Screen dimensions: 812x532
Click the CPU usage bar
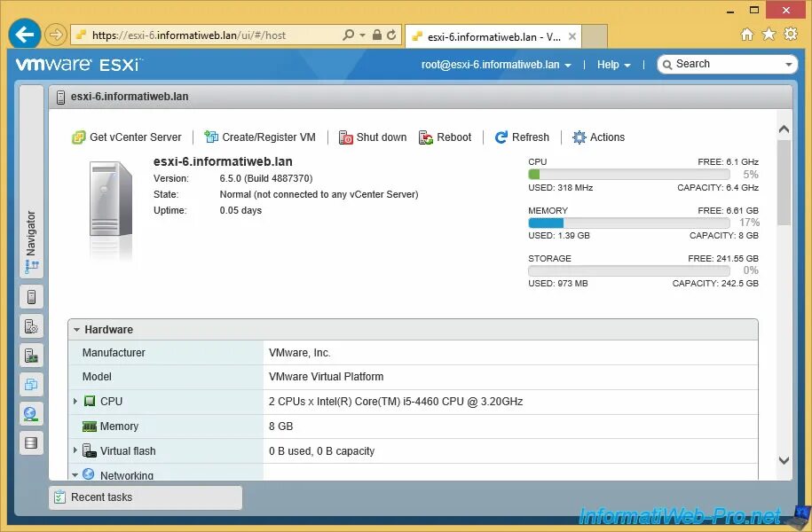(628, 175)
